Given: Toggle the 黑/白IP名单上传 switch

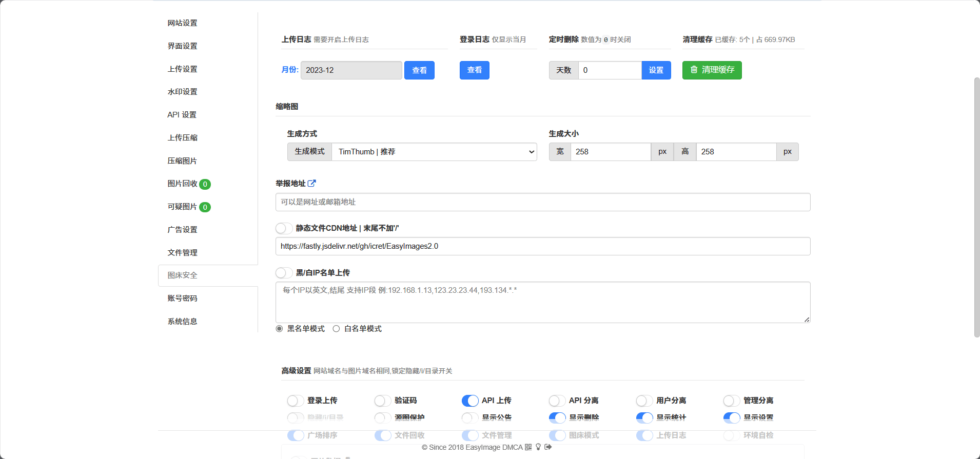Looking at the screenshot, I should 284,273.
